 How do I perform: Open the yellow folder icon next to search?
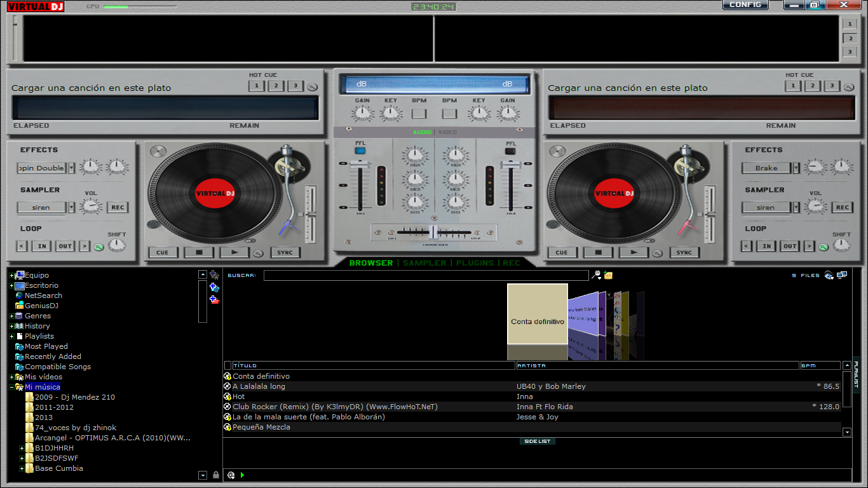[608, 274]
